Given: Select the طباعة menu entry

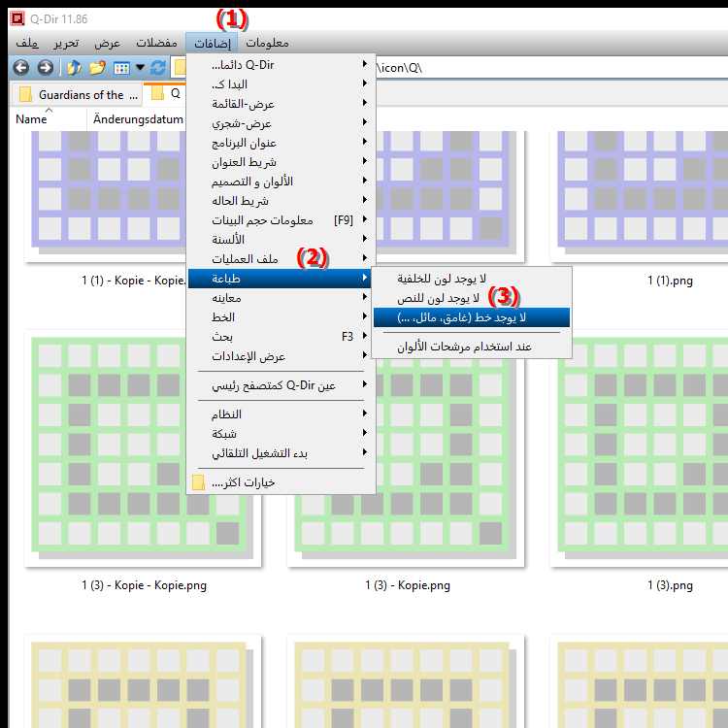Looking at the screenshot, I should pyautogui.click(x=279, y=279).
